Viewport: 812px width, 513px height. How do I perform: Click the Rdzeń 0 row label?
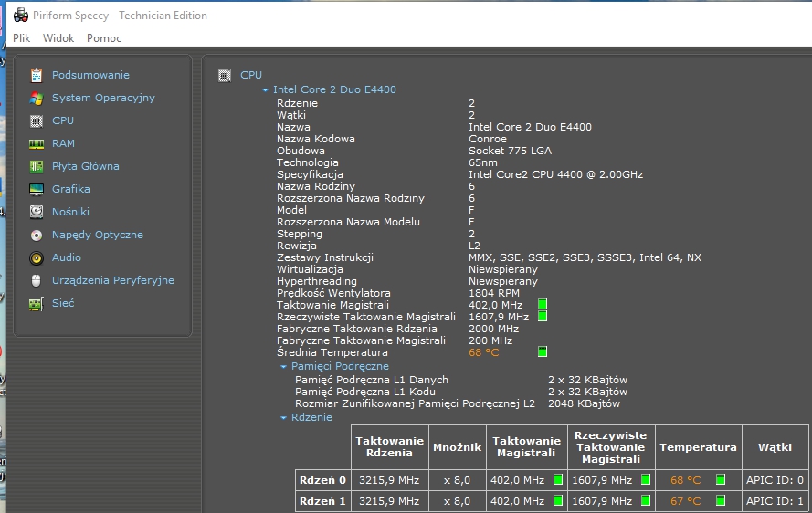322,480
